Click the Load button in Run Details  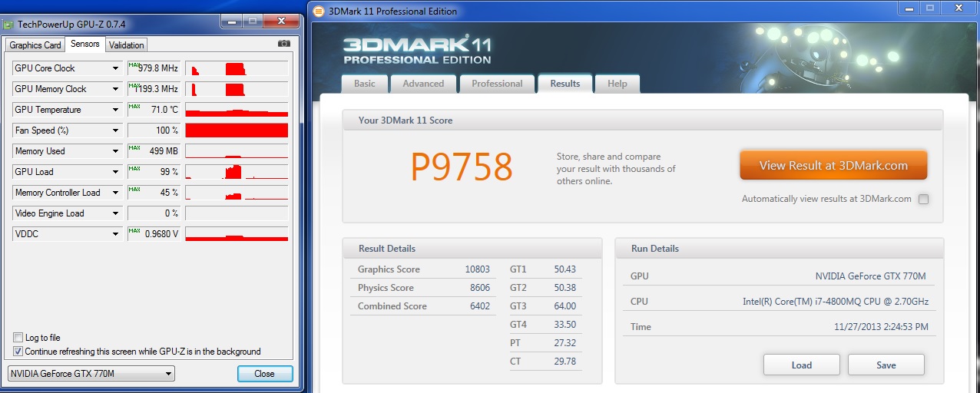point(801,365)
